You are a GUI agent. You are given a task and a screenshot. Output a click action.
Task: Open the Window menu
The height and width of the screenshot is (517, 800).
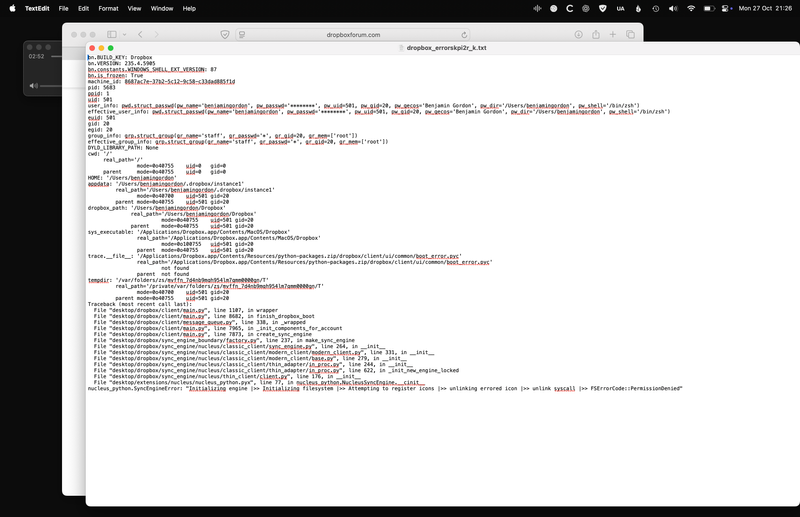pyautogui.click(x=162, y=8)
